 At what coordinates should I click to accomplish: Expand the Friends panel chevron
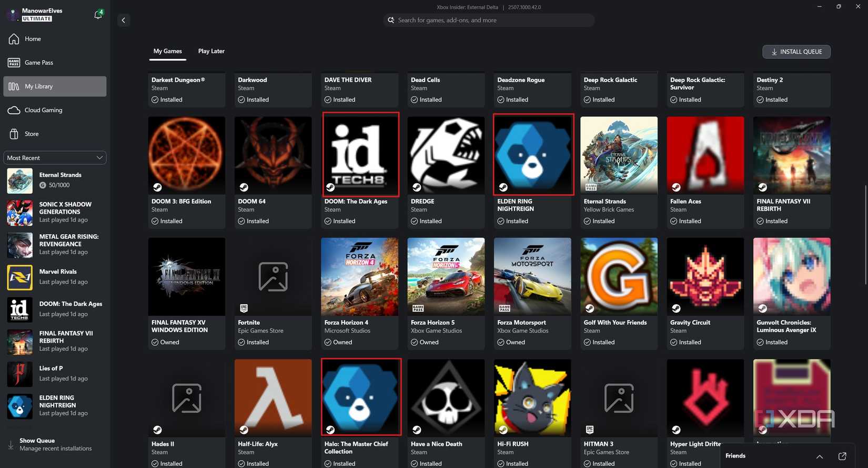pos(820,456)
